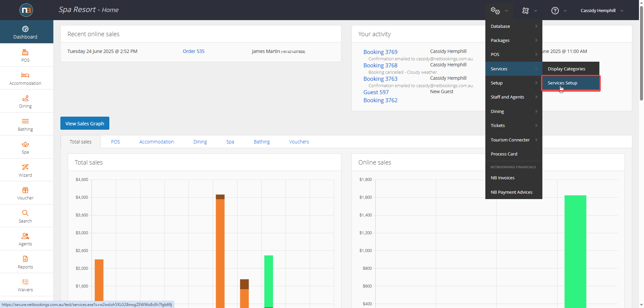This screenshot has width=644, height=308.
Task: Expand the Tourism Connecter submenu
Action: tap(514, 140)
